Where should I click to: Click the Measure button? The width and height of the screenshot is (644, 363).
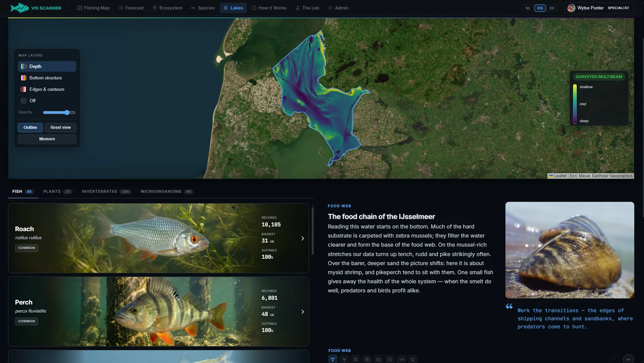47,139
